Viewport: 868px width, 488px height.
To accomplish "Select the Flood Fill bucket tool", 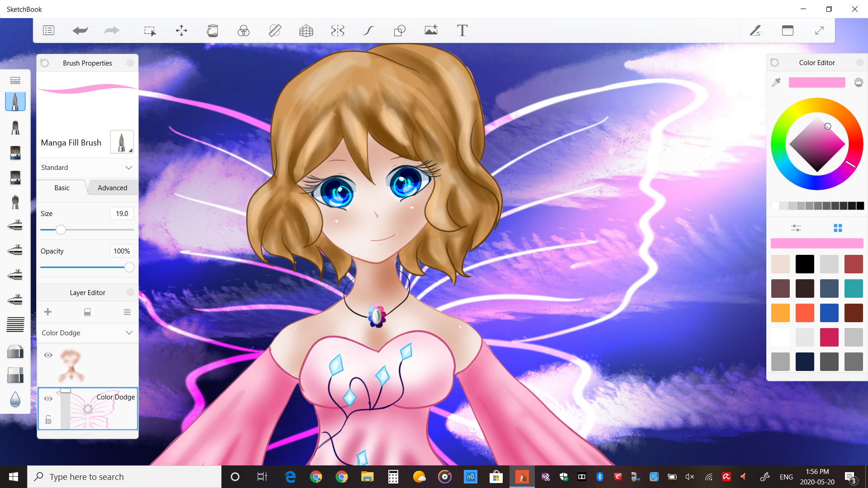I will 212,30.
